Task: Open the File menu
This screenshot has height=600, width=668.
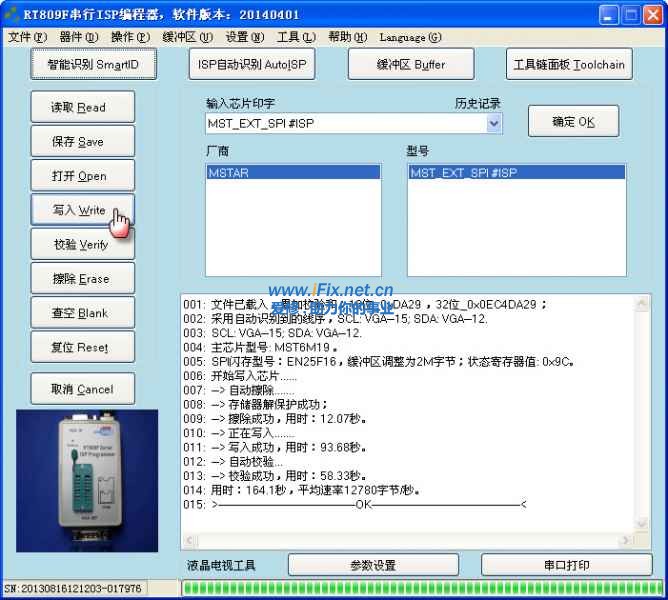Action: (27, 37)
